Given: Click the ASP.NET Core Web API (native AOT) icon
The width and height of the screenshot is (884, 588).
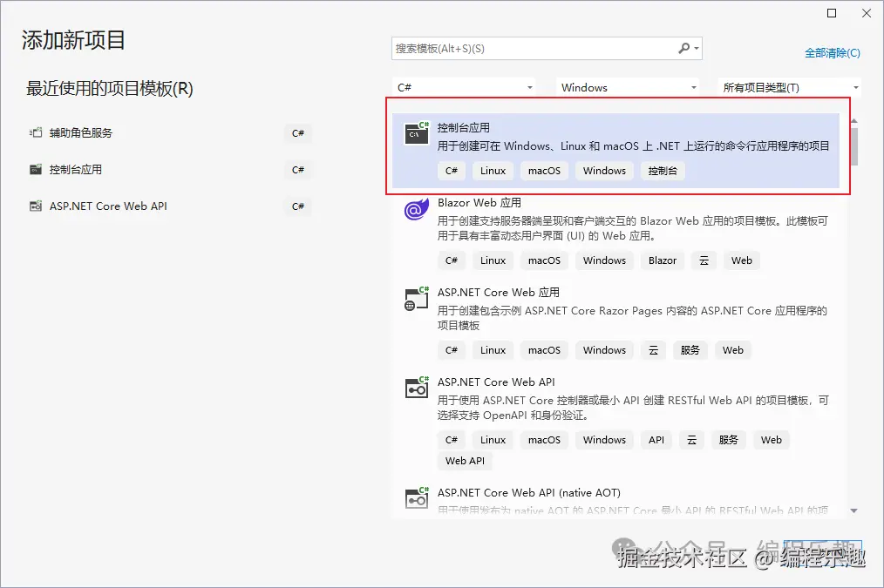Looking at the screenshot, I should pos(417,498).
